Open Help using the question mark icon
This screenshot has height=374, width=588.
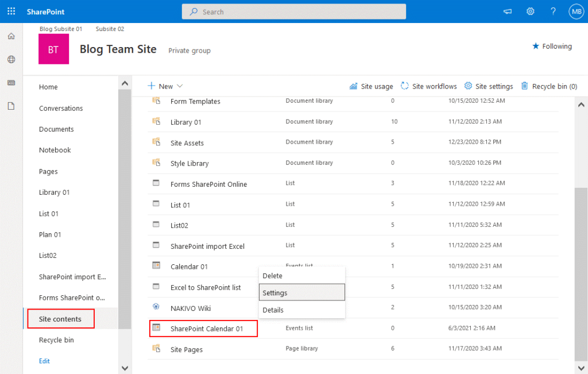point(553,11)
